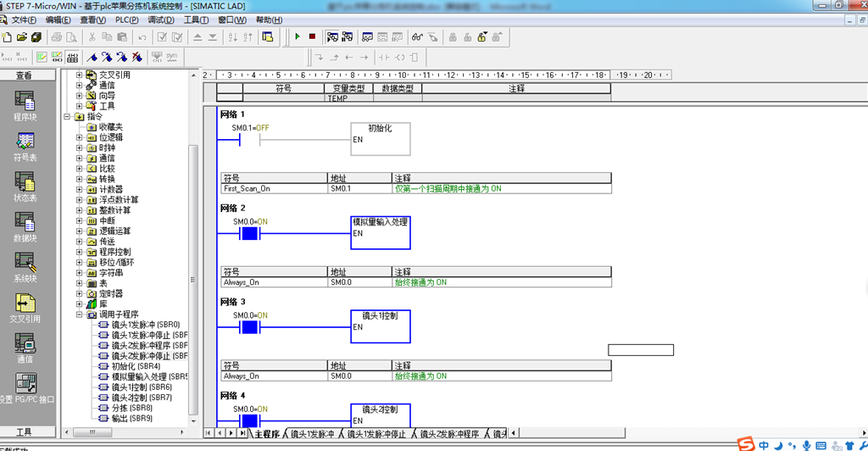Viewport: 868px width, 451px height.
Task: Open the 调试(D) menu
Action: coord(161,19)
